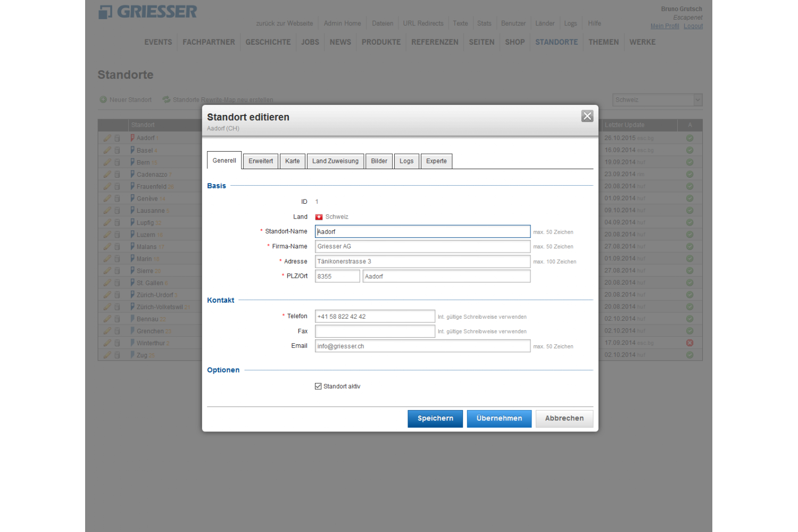Open the PRODUKTE menu in navigation
Viewport: 798px width, 532px height.
[381, 42]
